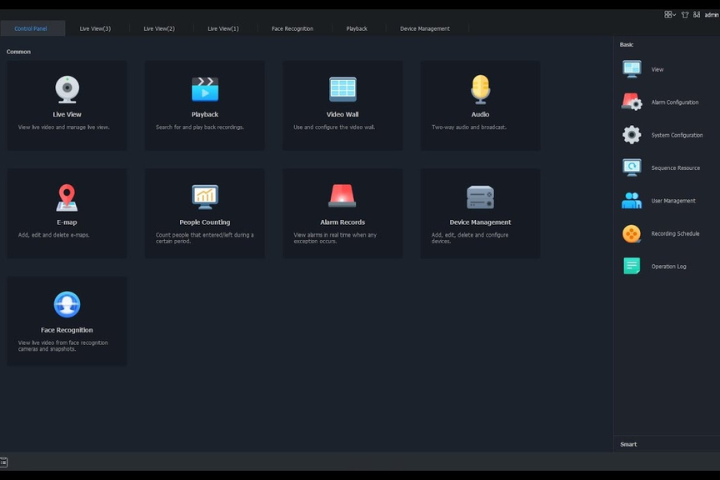Open the E-map location pin icon
720x480 pixels.
click(67, 198)
